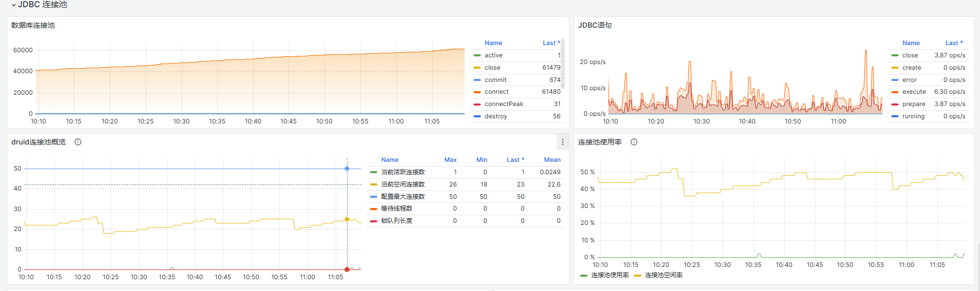This screenshot has width=980, height=291.
Task: Click commit value 674 in legend
Action: pyautogui.click(x=555, y=80)
